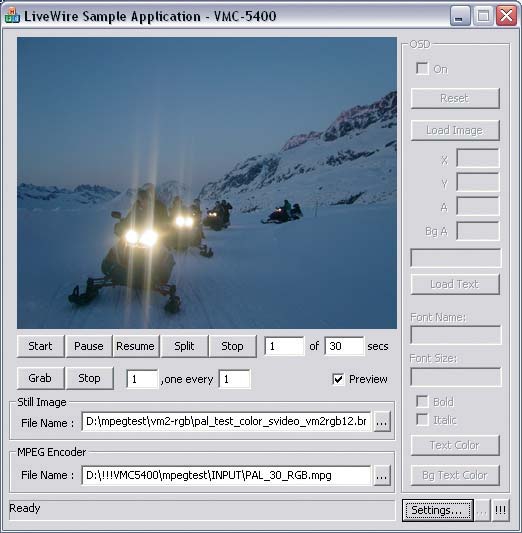Enable the OSD On checkbox
Image resolution: width=522 pixels, height=533 pixels.
[422, 69]
